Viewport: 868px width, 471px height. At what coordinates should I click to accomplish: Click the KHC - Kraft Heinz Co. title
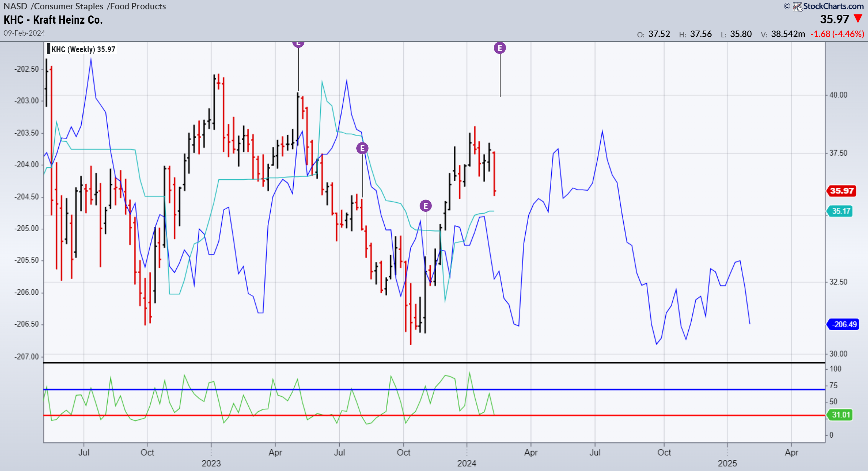point(53,20)
